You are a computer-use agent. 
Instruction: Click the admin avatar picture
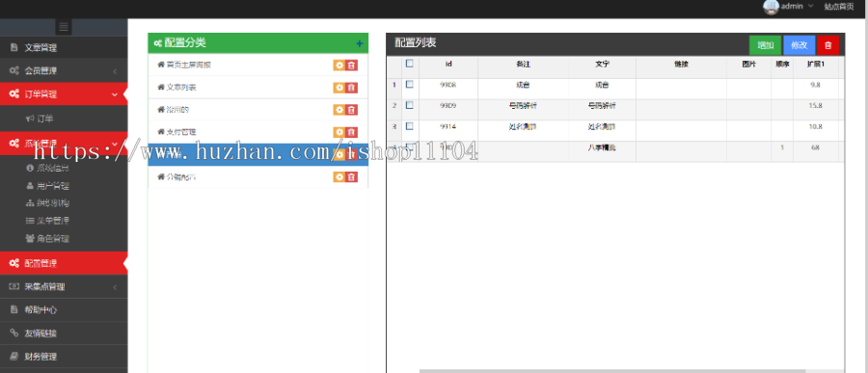[772, 7]
